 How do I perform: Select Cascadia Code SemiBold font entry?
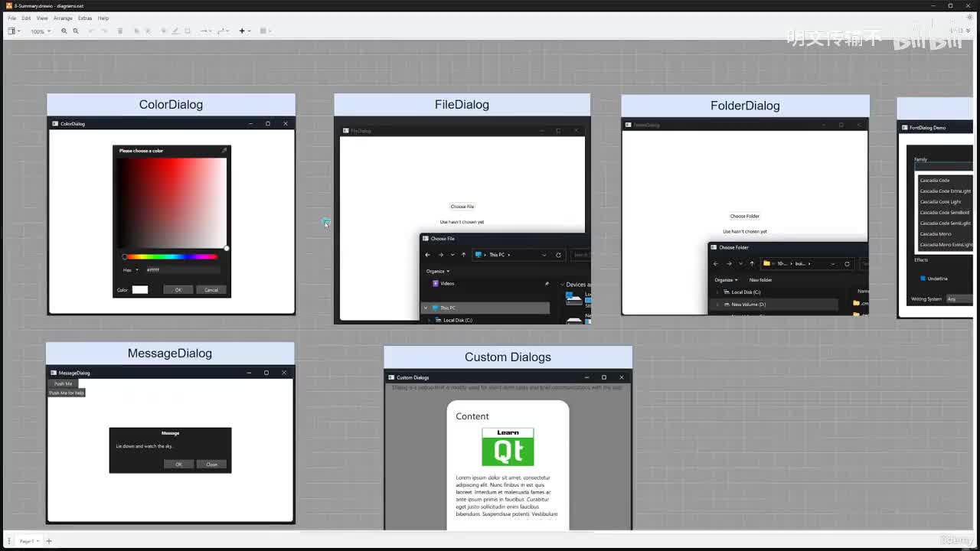click(945, 213)
